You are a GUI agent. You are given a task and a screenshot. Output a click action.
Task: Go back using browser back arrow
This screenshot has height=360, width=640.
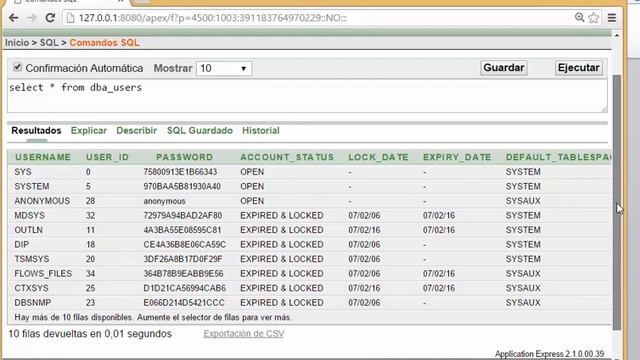(13, 18)
